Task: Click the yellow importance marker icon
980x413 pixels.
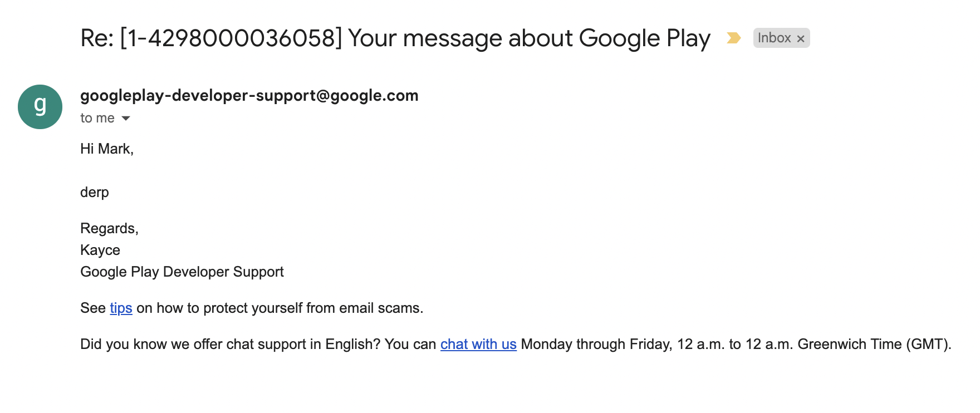Action: [x=733, y=38]
